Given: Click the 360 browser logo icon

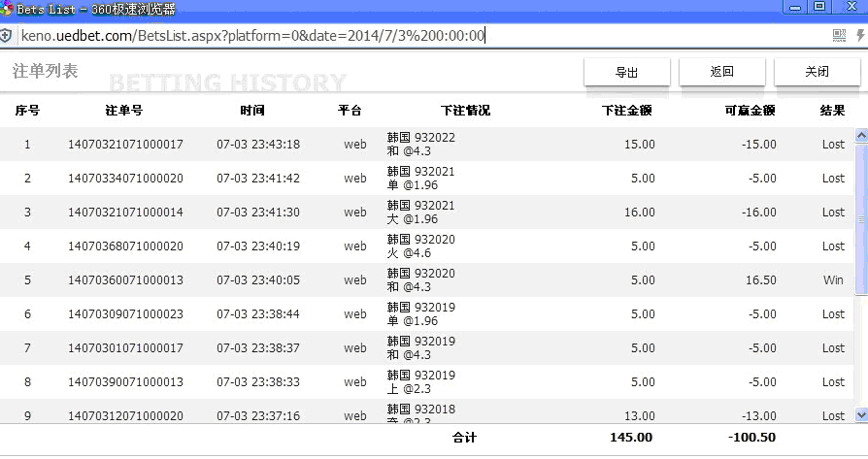Looking at the screenshot, I should [7, 8].
